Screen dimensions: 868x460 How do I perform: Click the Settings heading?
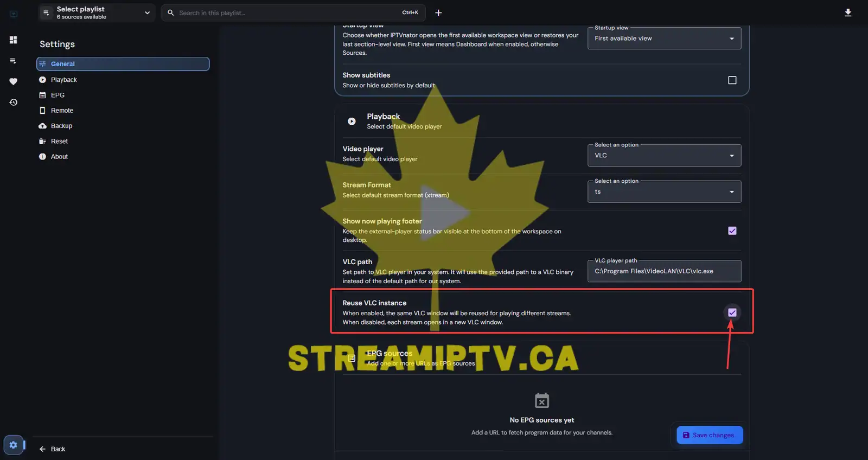coord(57,44)
